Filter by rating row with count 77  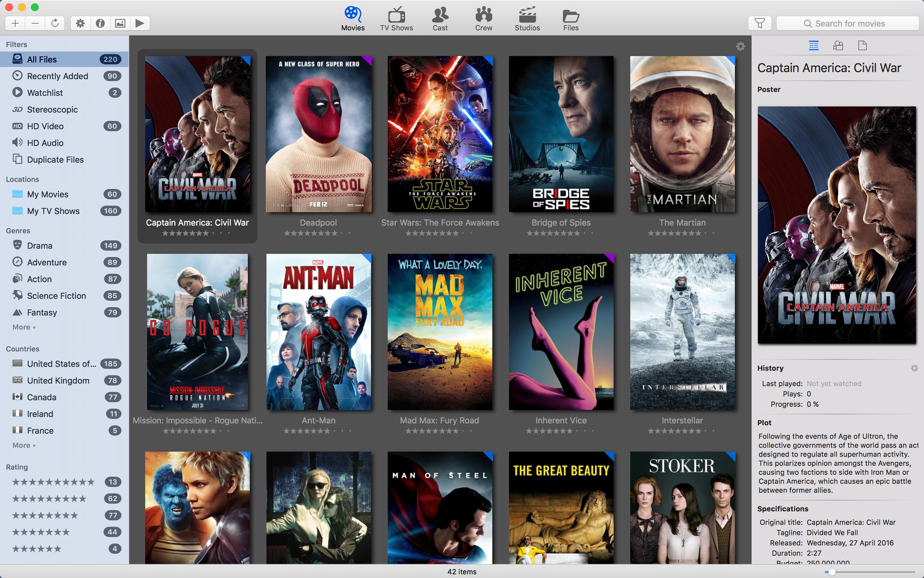click(x=64, y=515)
